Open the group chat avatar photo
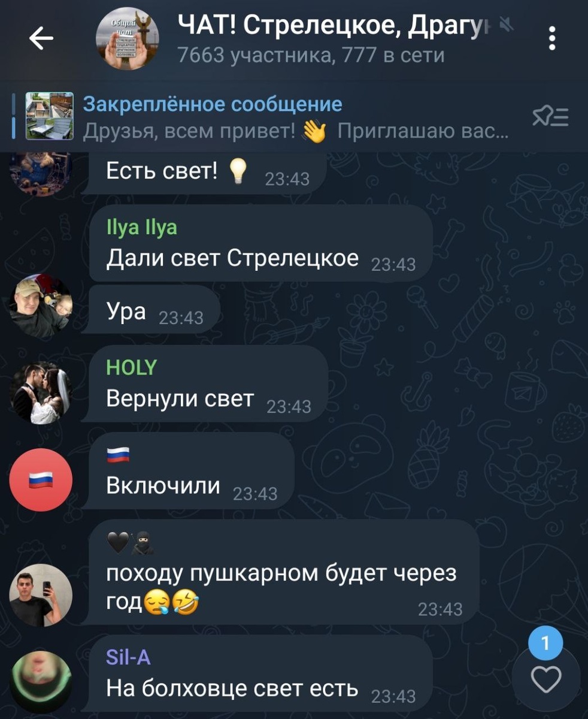This screenshot has width=588, height=719. (x=127, y=39)
